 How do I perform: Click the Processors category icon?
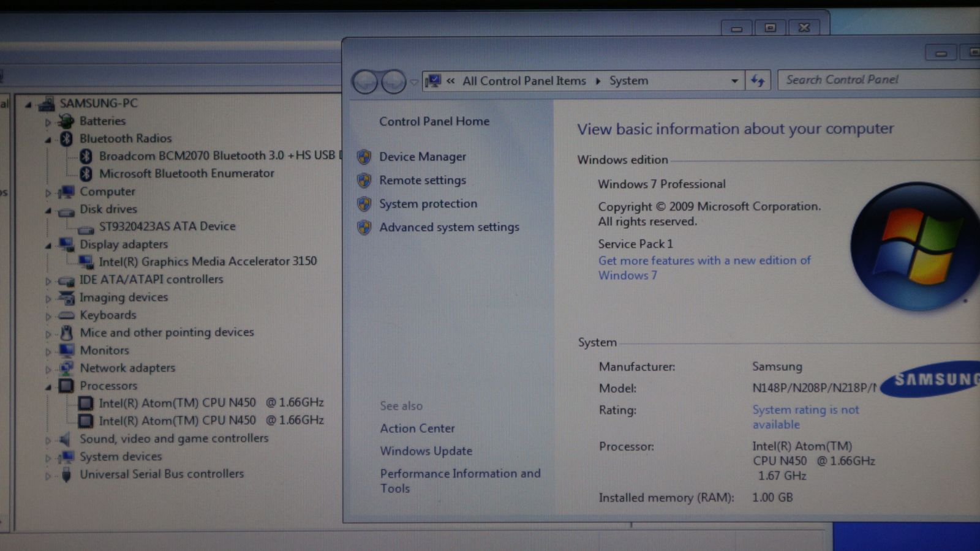[66, 386]
